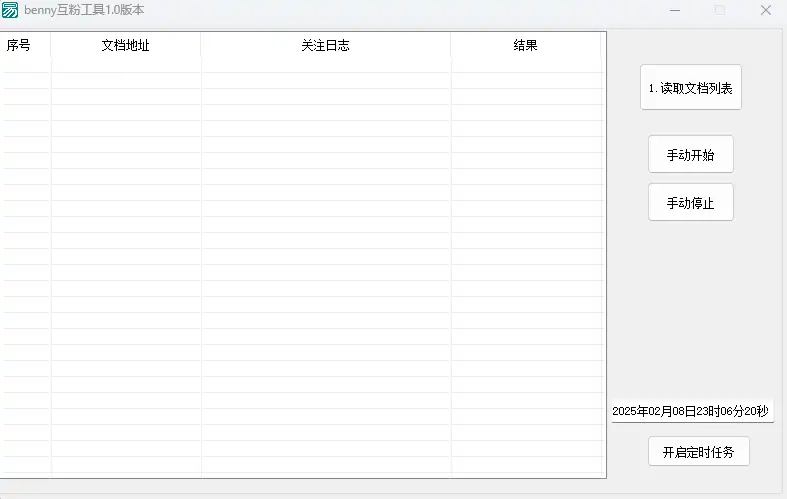This screenshot has width=787, height=499.
Task: Select the 结果 column header
Action: [526, 45]
